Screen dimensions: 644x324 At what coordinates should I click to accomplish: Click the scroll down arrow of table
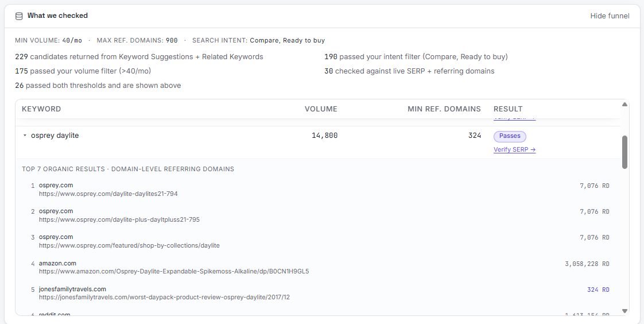624,311
